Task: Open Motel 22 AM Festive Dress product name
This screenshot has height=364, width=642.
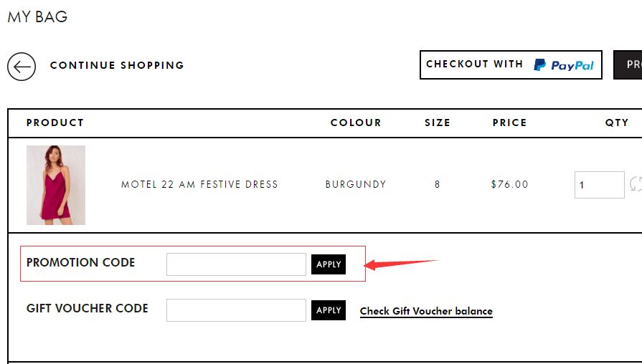Action: click(199, 184)
